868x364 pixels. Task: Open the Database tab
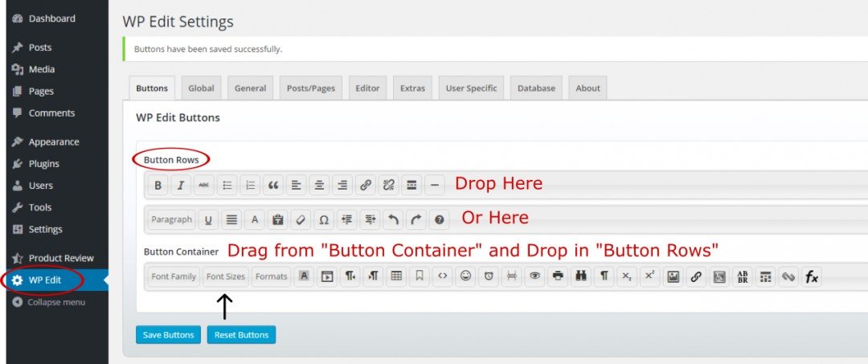(536, 88)
